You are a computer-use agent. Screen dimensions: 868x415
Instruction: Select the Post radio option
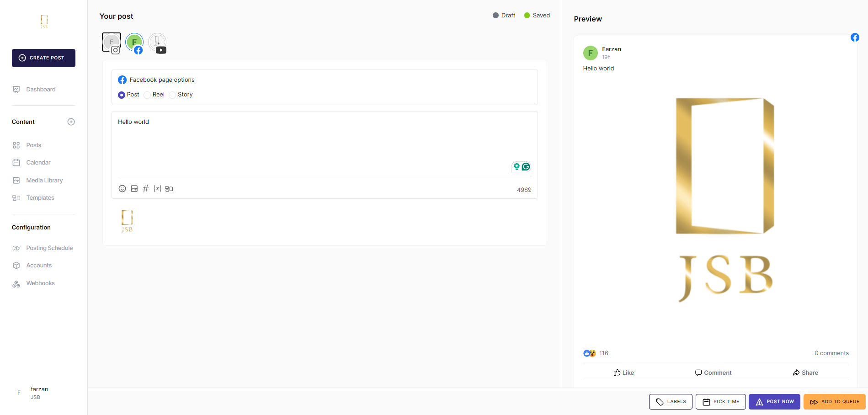(x=122, y=95)
